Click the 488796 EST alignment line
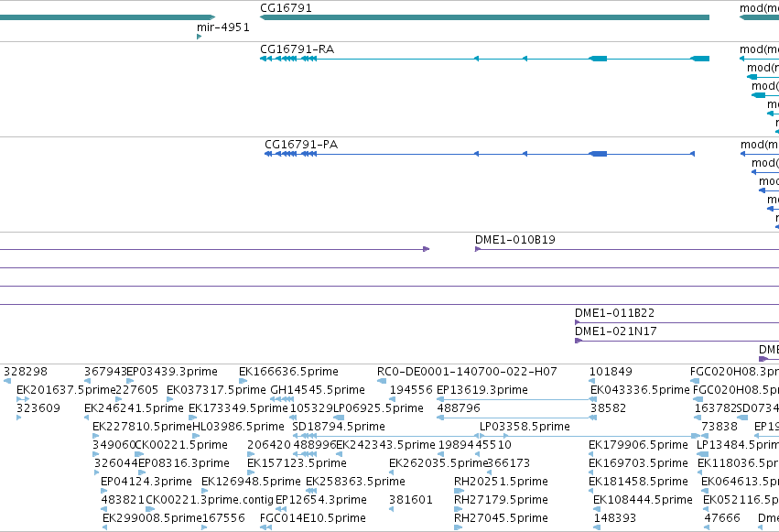Screen dimensions: 779x532 click(516, 418)
